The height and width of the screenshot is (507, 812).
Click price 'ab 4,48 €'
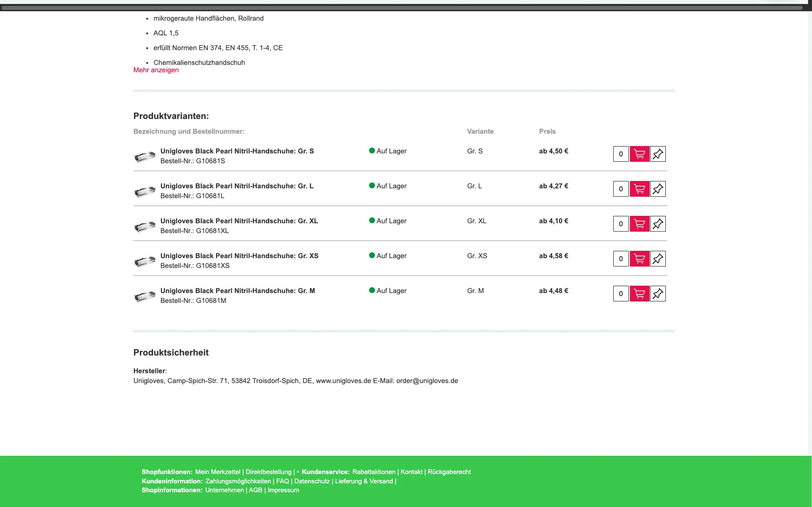[554, 291]
